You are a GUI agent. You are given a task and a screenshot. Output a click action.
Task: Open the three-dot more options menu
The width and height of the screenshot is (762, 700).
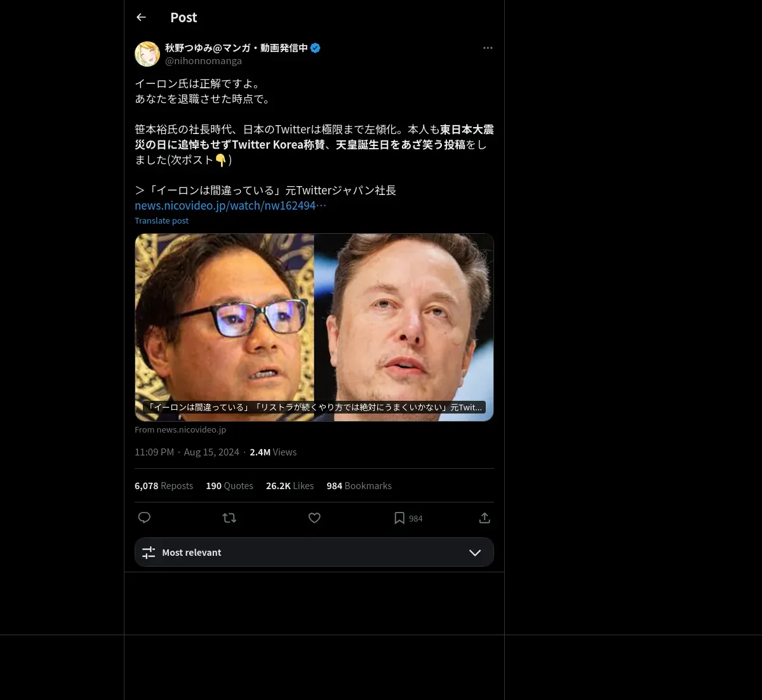488,48
